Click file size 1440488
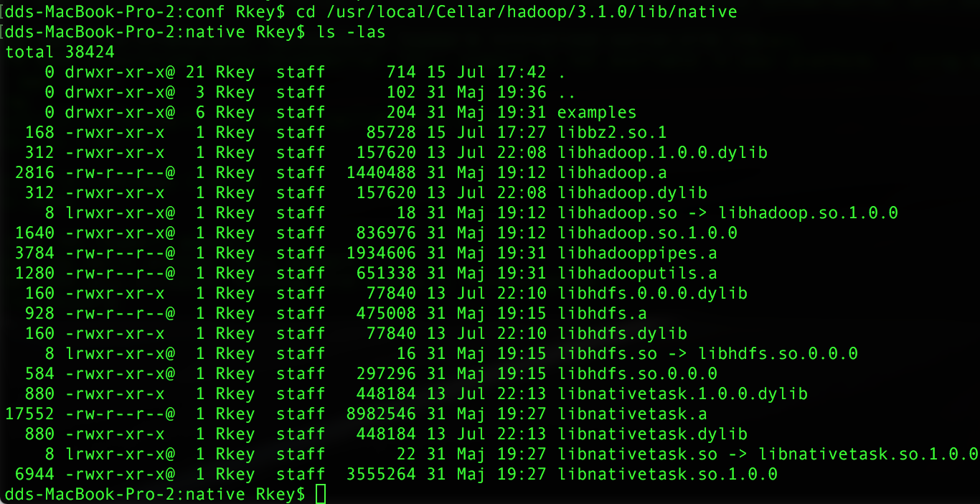The height and width of the screenshot is (504, 980). (x=381, y=173)
